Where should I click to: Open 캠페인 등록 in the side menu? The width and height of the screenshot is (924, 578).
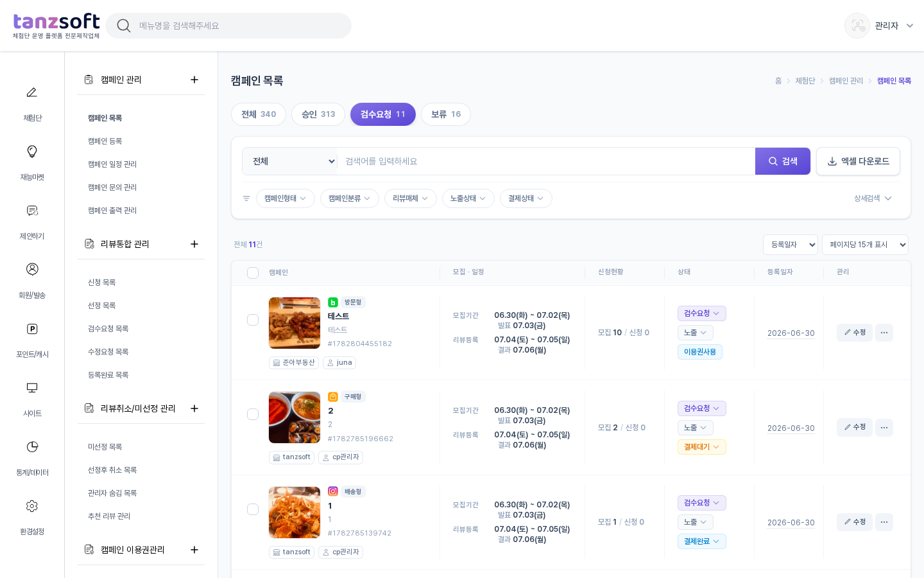click(x=105, y=141)
